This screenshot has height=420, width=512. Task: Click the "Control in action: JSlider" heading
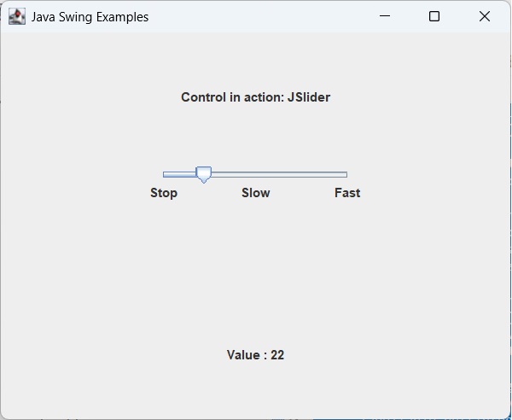(x=255, y=97)
